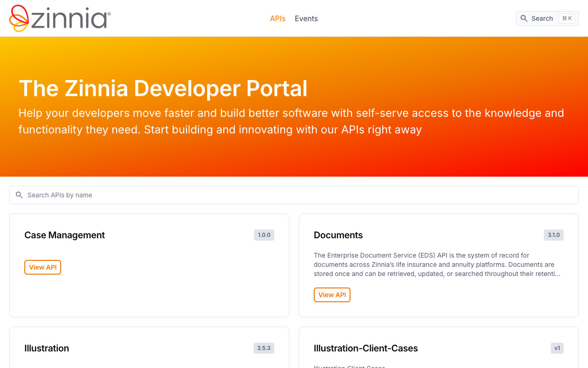Select the Case Management card title
The height and width of the screenshot is (368, 588).
pos(65,235)
